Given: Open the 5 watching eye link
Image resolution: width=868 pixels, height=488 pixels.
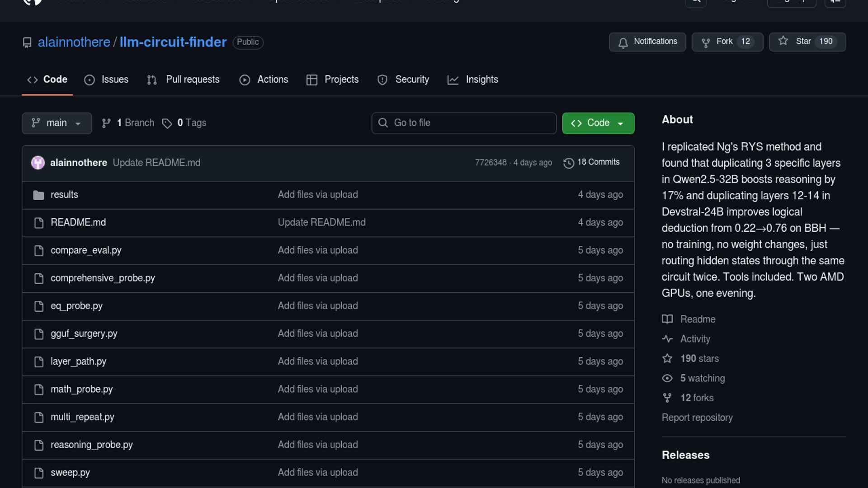Looking at the screenshot, I should point(702,378).
